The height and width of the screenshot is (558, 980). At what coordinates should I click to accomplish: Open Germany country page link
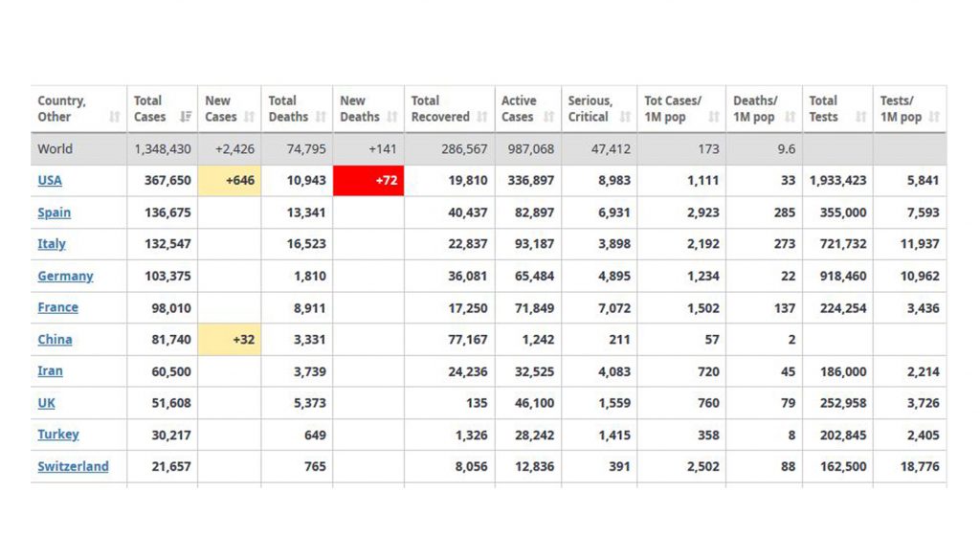[x=65, y=276]
